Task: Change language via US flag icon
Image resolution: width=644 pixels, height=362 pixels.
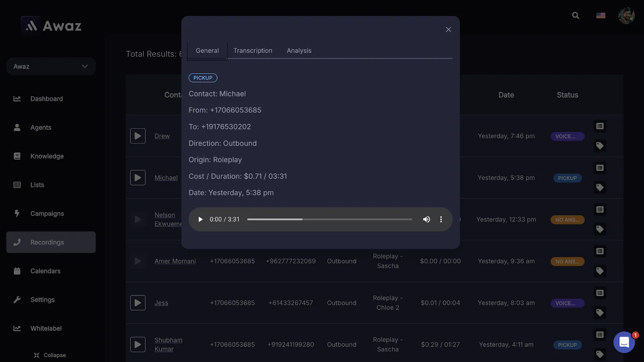Action: [601, 16]
